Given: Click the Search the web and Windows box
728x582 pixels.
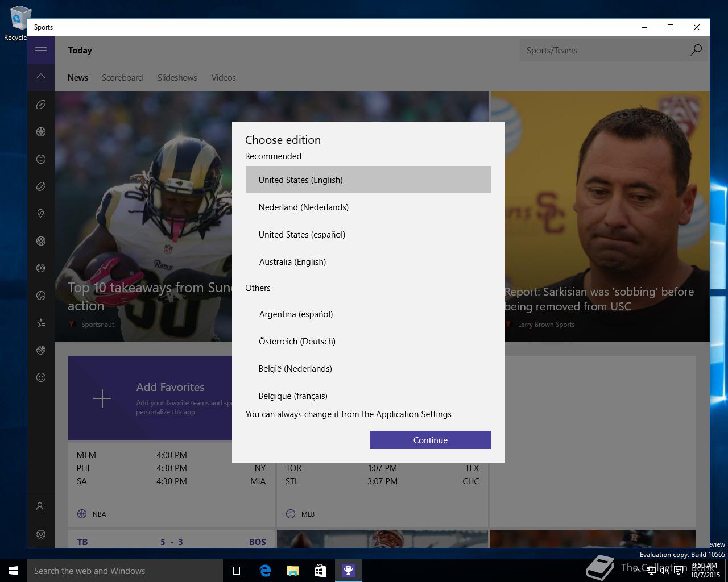Looking at the screenshot, I should [125, 571].
